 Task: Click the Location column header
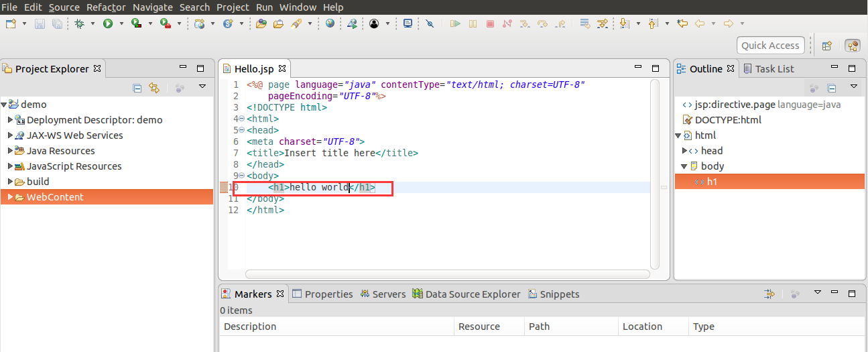[654, 327]
